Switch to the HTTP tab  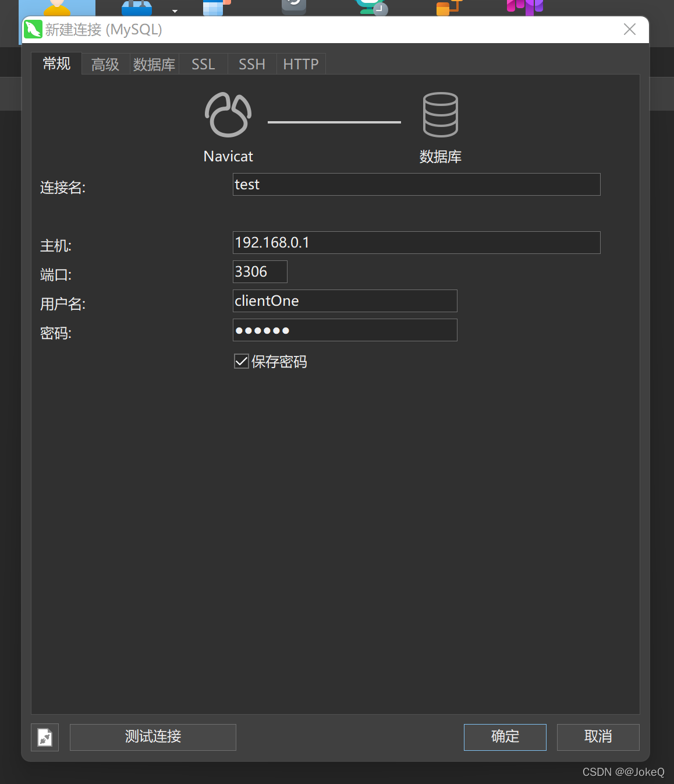tap(301, 64)
